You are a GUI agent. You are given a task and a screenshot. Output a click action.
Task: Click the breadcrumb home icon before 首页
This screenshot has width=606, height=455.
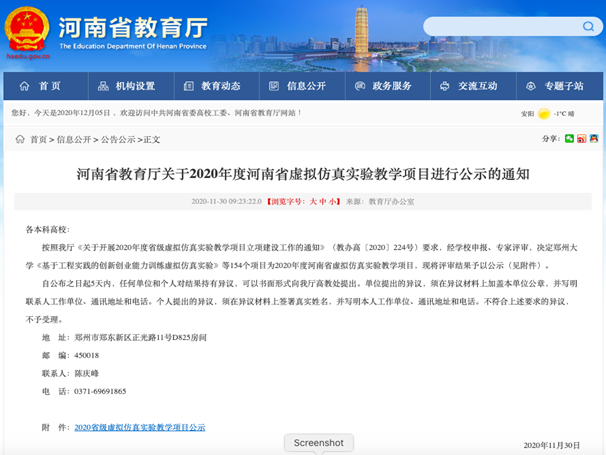[19, 140]
